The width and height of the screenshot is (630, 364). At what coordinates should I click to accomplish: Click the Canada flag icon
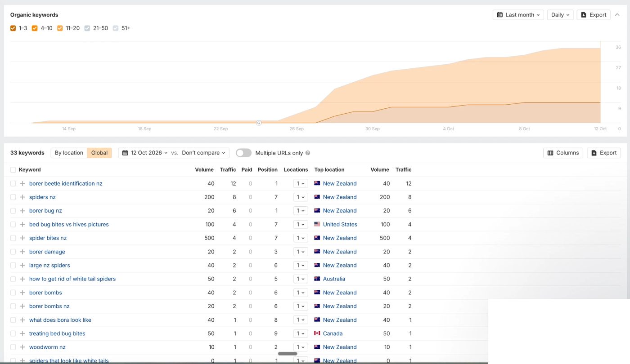coord(317,333)
